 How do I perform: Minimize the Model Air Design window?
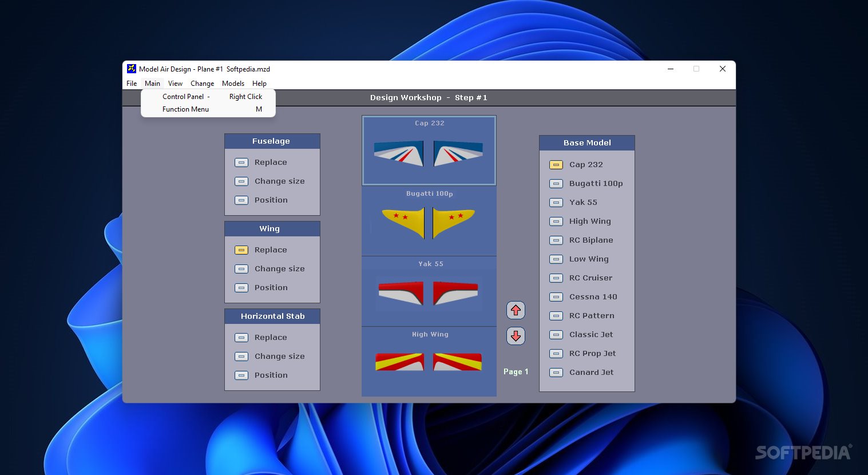point(671,69)
